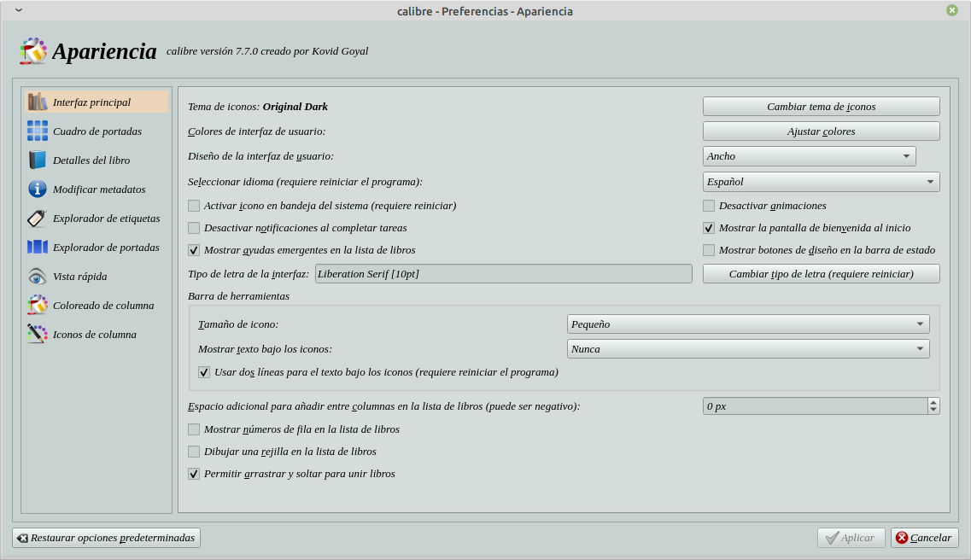Image resolution: width=971 pixels, height=560 pixels.
Task: Click the Coloreado de columna paint icon
Action: pos(38,306)
